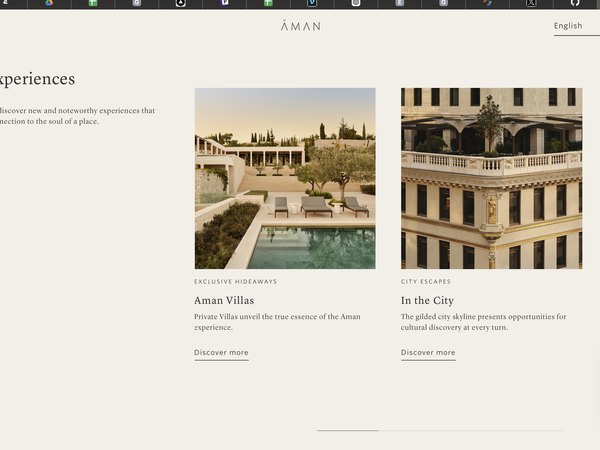The width and height of the screenshot is (600, 450).
Task: Click the Private Villas description text
Action: 277,322
